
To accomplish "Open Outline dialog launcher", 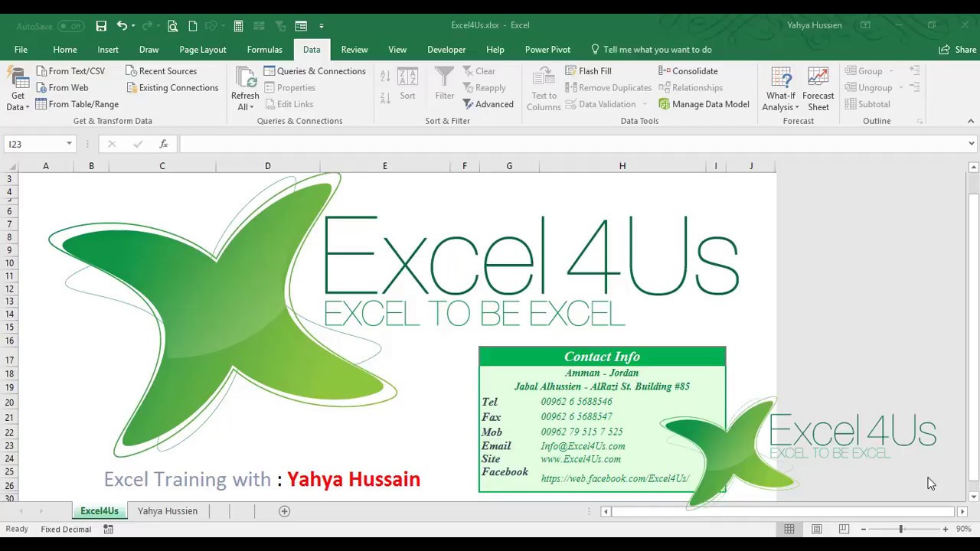I will (x=920, y=121).
